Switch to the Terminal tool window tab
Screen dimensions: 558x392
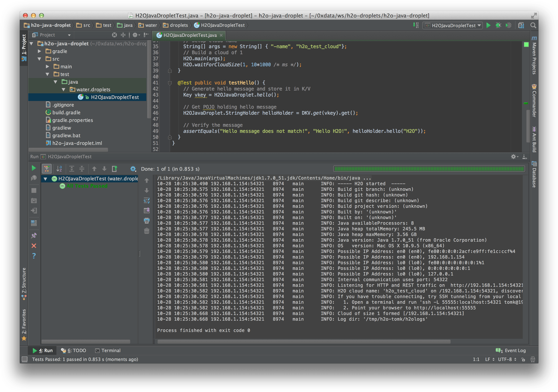click(x=108, y=350)
